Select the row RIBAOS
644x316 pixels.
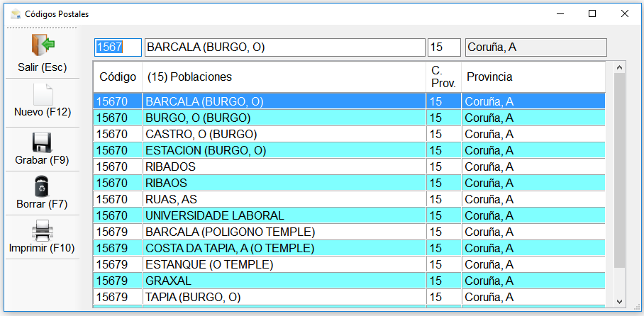(x=350, y=183)
